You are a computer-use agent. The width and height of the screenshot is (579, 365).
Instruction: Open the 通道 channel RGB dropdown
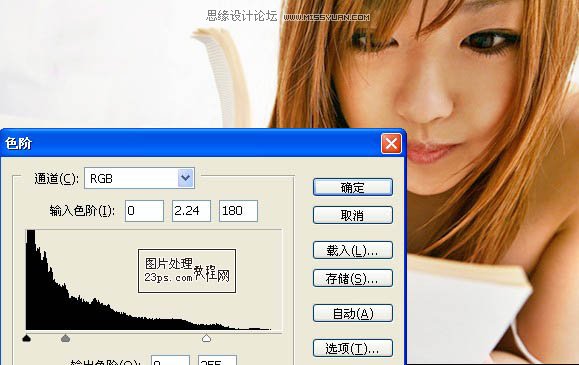[x=140, y=178]
